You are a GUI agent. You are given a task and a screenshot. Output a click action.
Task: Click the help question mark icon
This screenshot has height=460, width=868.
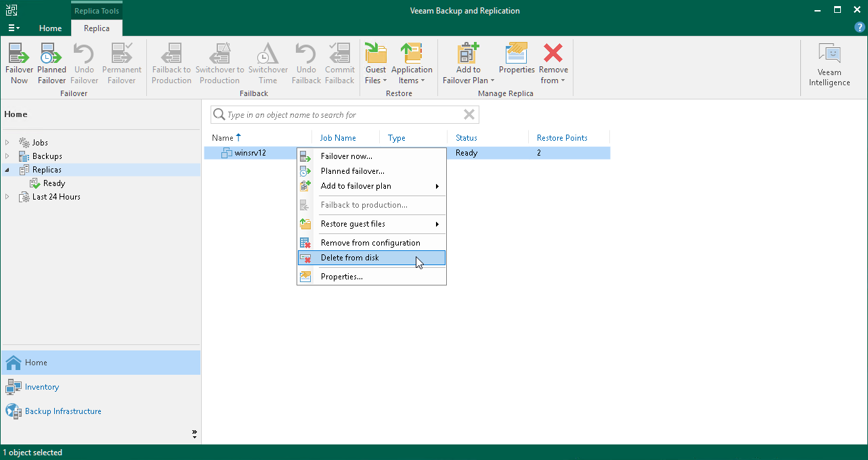[860, 28]
